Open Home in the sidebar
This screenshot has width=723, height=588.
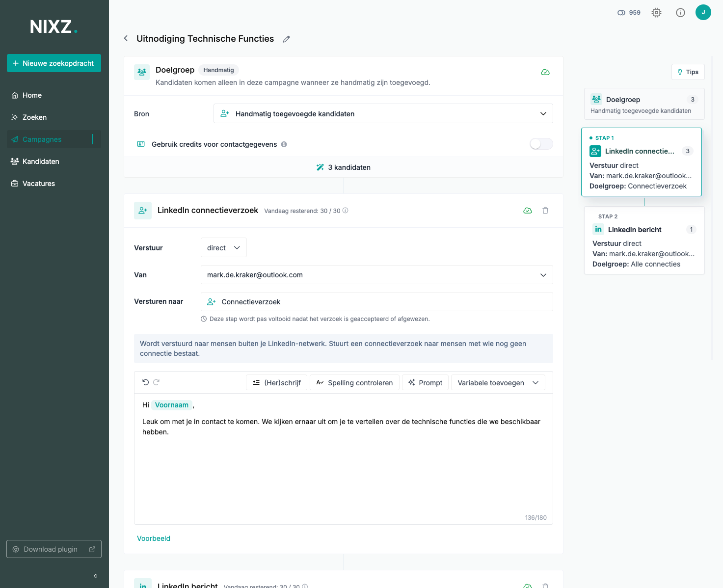[54, 95]
